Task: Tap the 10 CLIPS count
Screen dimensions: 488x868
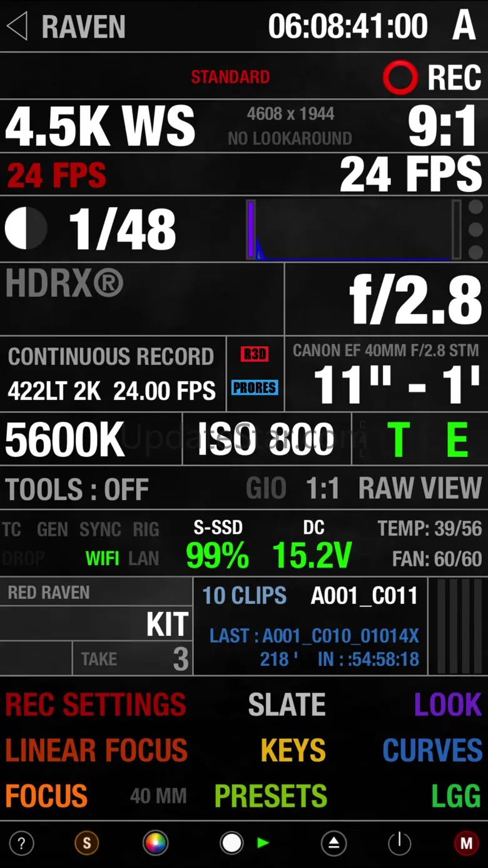Action: [244, 596]
